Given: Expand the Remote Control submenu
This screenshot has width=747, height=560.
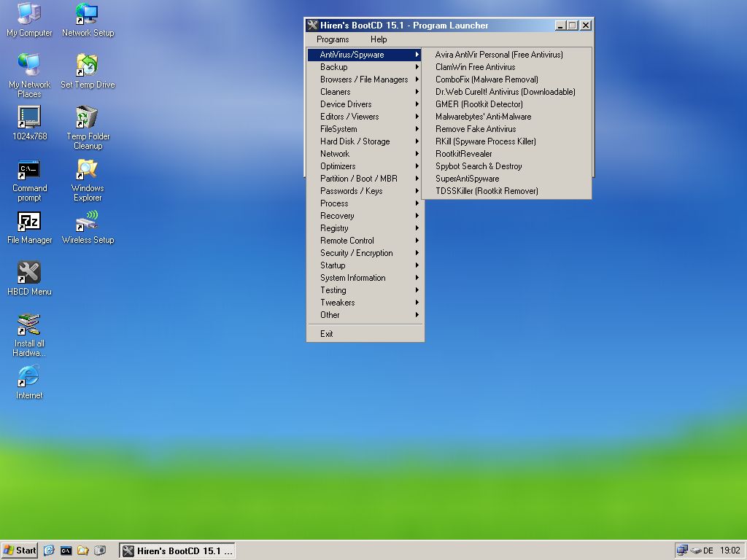Looking at the screenshot, I should click(365, 241).
